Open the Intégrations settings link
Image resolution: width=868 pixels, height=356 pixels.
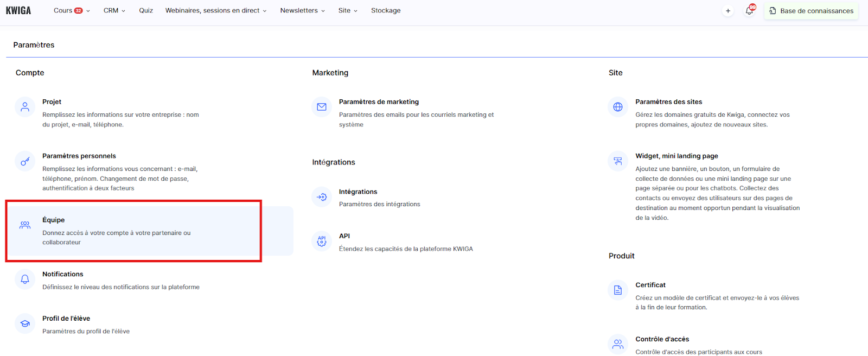tap(358, 192)
